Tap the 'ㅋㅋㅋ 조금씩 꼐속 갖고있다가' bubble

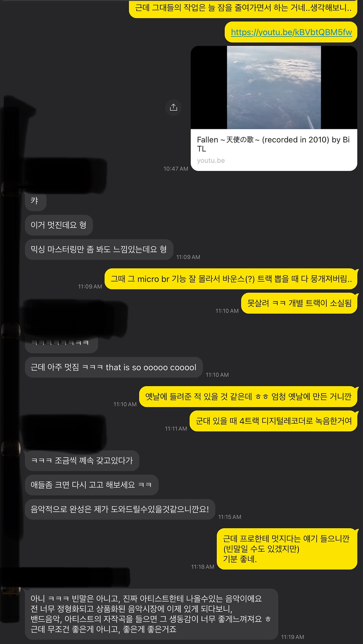[x=82, y=461]
